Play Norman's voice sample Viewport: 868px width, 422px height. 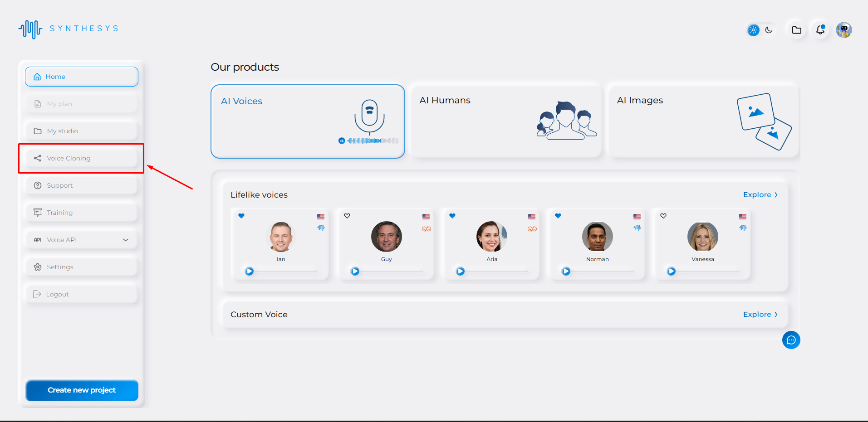(x=566, y=271)
